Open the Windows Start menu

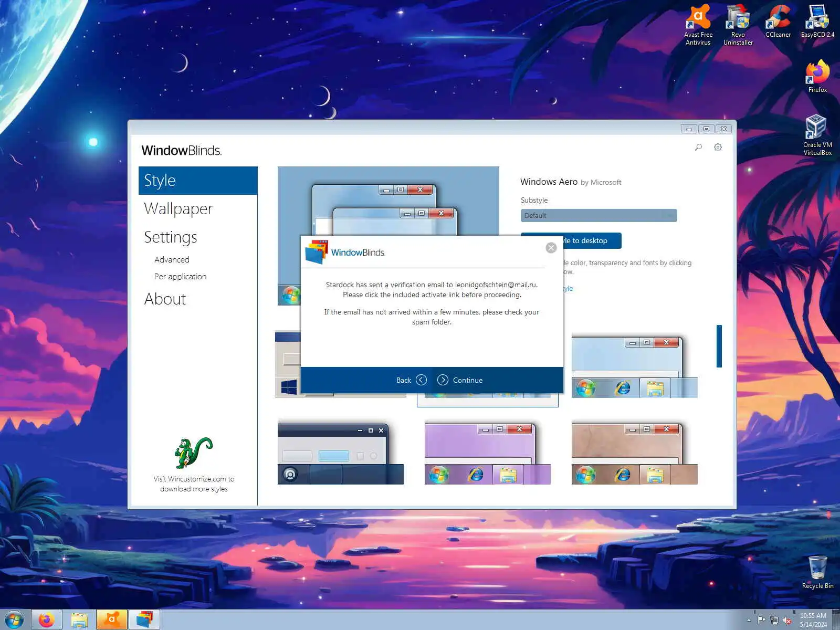[x=14, y=620]
